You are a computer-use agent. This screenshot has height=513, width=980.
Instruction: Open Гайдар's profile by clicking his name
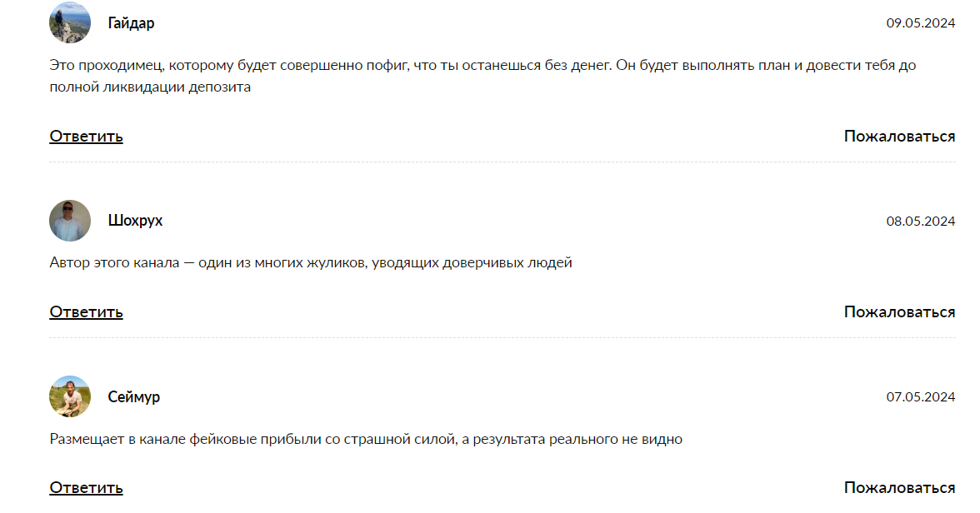[x=132, y=22]
